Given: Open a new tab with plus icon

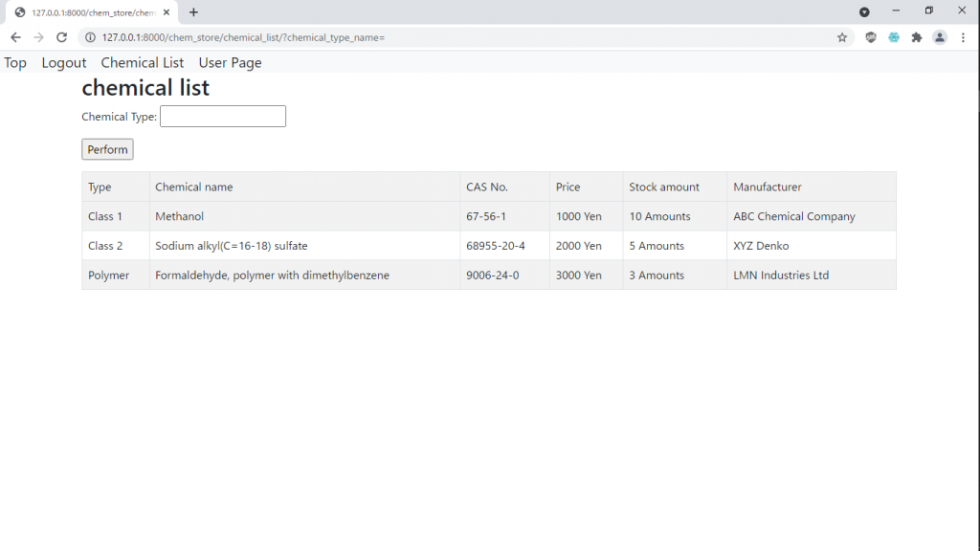Looking at the screenshot, I should 193,12.
